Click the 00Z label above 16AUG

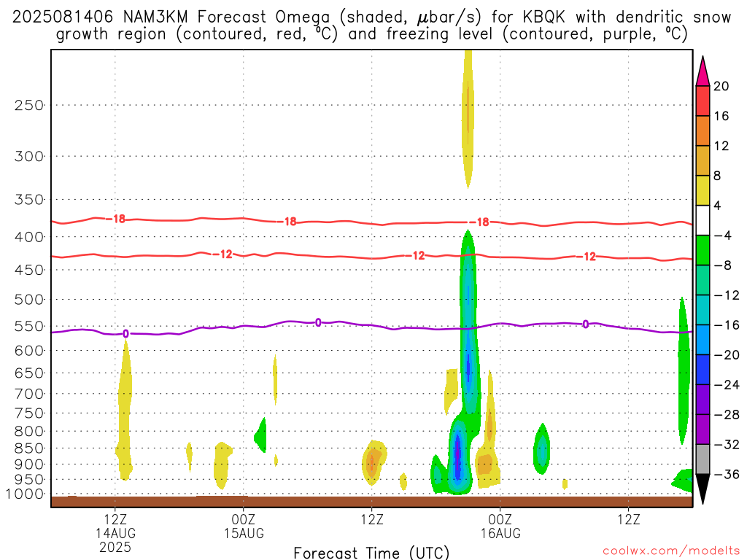tap(500, 519)
